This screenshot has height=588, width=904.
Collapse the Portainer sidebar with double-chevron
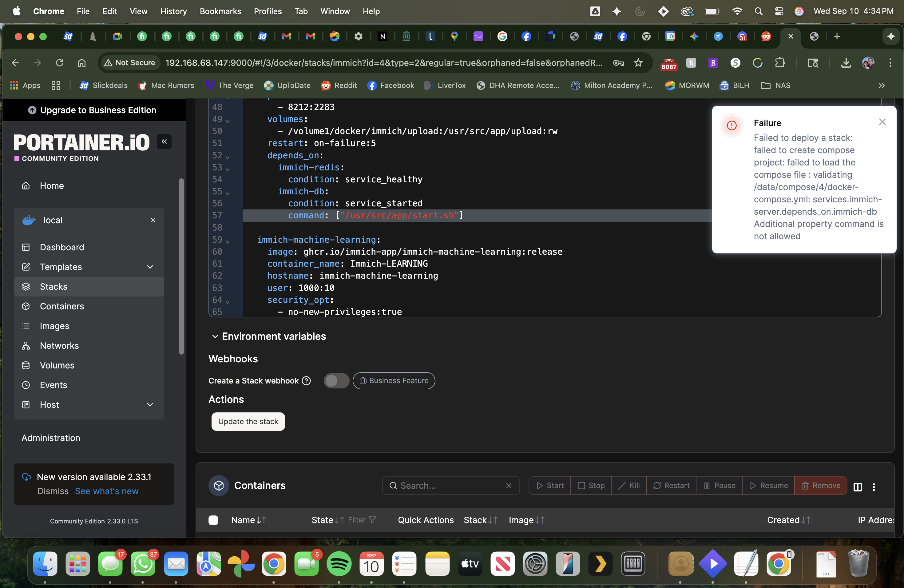(x=164, y=142)
